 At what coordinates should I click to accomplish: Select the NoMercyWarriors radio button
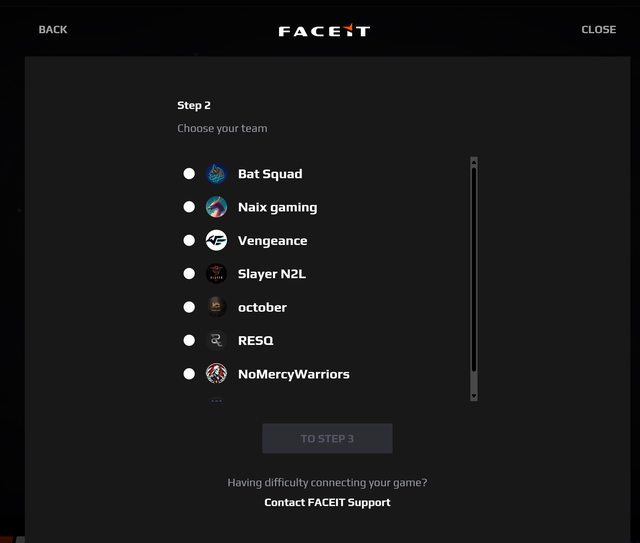189,374
